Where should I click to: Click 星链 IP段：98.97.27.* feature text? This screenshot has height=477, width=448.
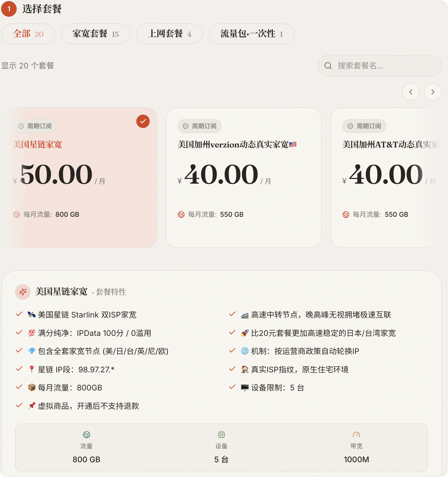[x=76, y=369]
